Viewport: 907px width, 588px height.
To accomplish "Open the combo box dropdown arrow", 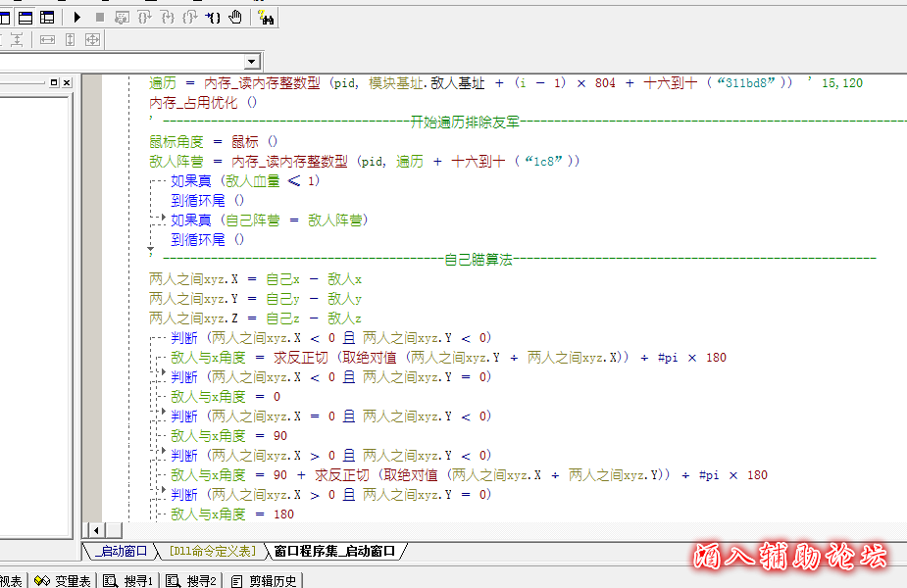I will click(x=253, y=62).
